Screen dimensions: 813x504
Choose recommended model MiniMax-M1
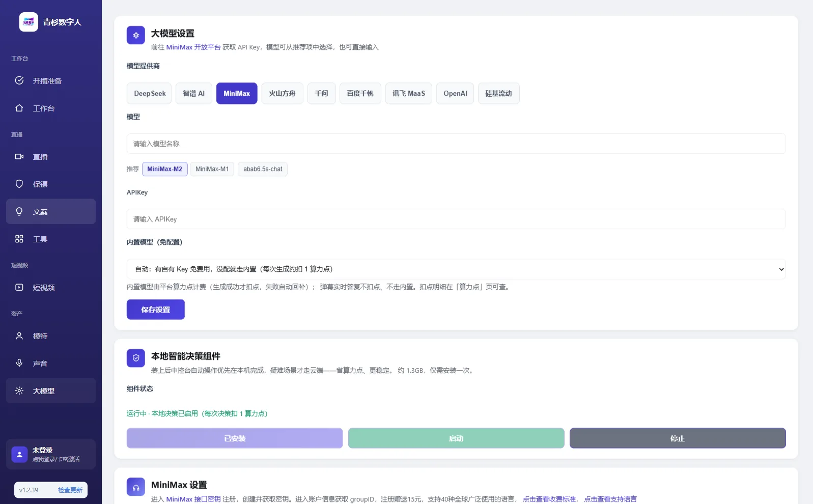(x=212, y=169)
